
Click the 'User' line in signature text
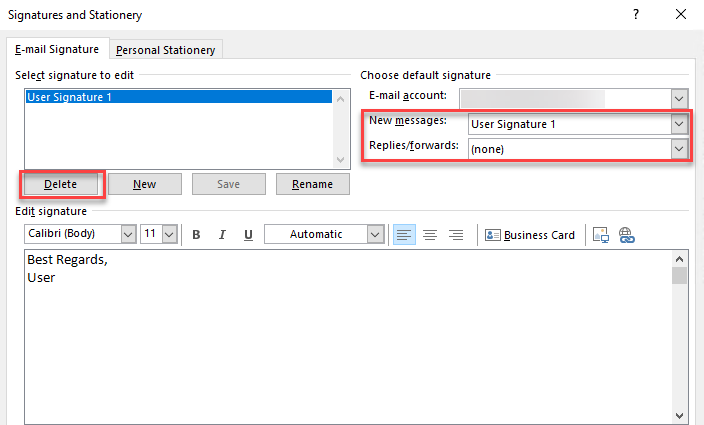tap(41, 277)
